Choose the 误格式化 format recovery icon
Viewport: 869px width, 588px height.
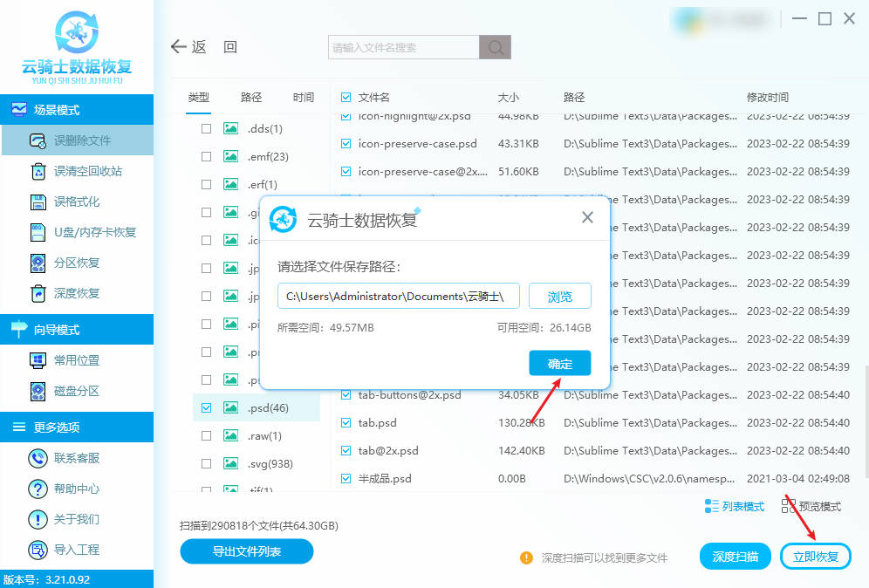[38, 202]
